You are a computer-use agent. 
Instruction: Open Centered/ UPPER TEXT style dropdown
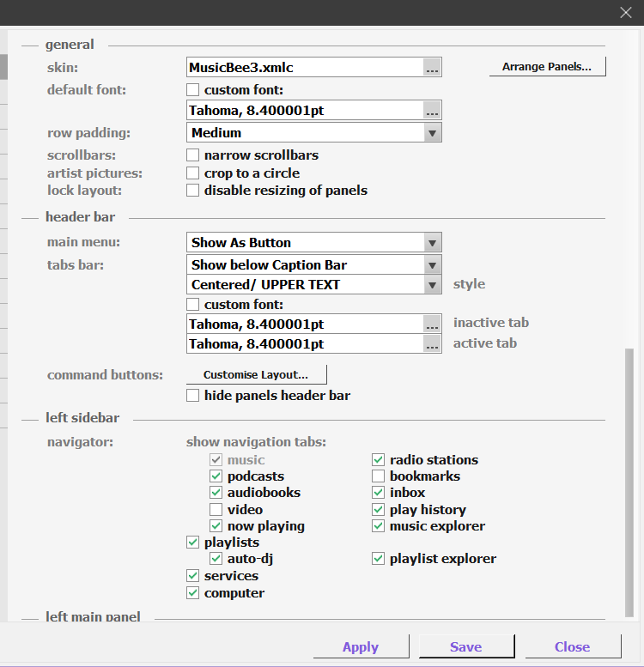click(x=314, y=285)
